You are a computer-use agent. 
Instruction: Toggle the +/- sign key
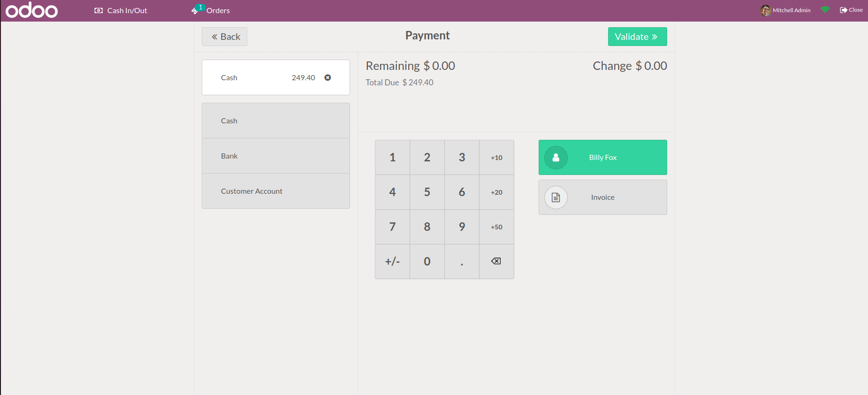(392, 262)
